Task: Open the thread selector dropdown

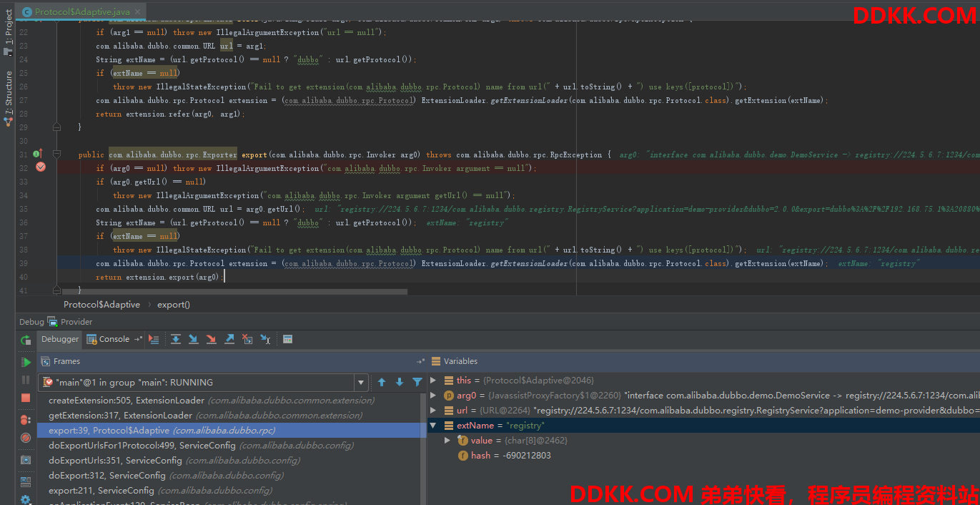Action: 362,382
